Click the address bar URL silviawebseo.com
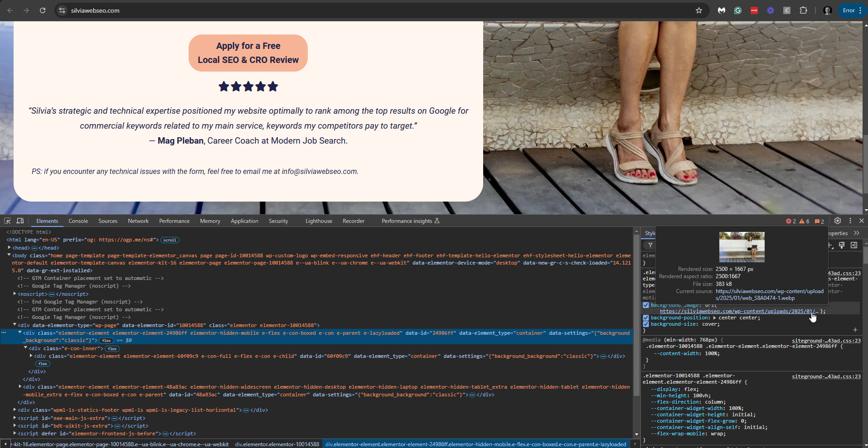Screen dimensions: 868x448 (x=95, y=10)
